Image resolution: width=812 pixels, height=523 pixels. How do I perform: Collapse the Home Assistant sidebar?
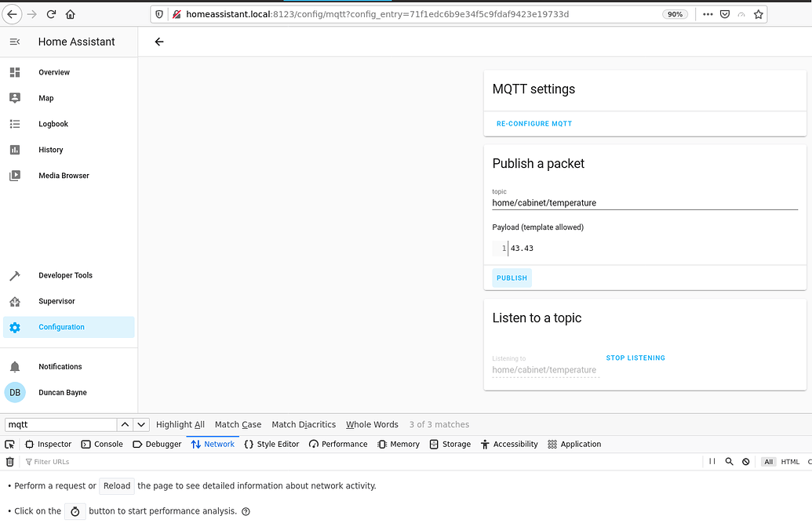[x=14, y=42]
